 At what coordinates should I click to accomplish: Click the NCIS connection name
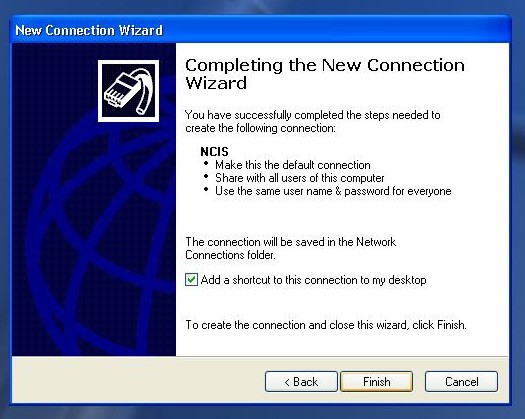[x=214, y=152]
